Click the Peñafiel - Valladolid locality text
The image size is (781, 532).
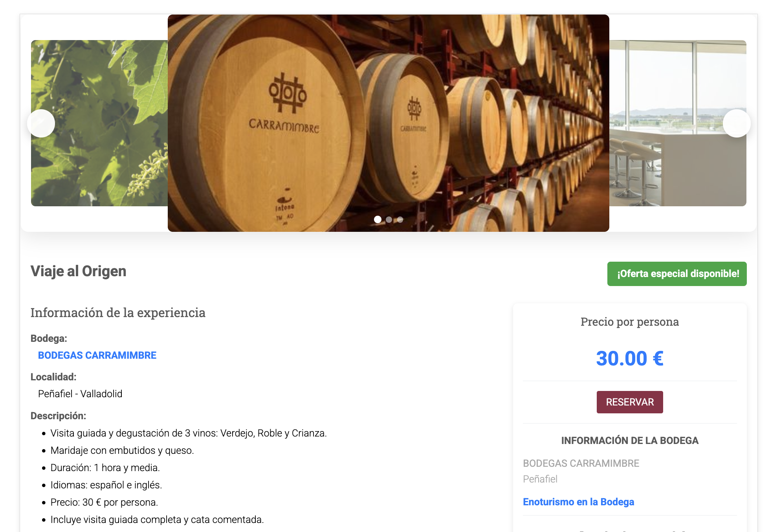tap(80, 393)
